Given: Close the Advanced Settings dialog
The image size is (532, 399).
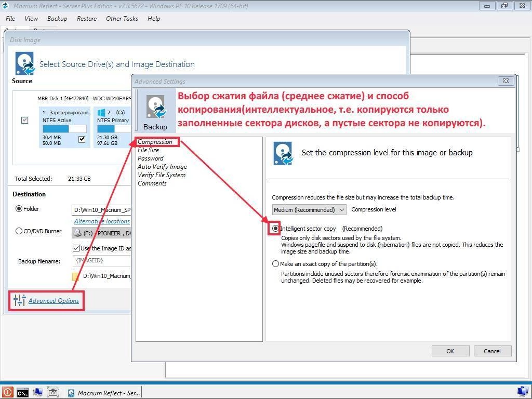Looking at the screenshot, I should (506, 81).
